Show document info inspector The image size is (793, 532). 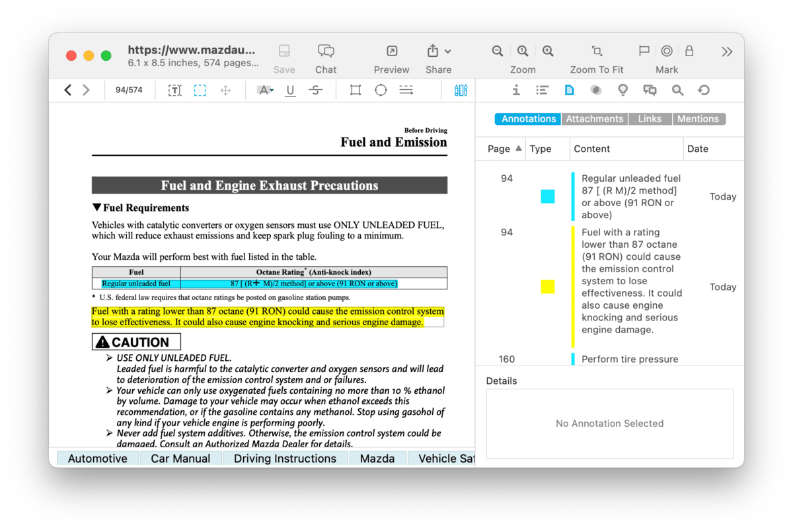click(516, 91)
